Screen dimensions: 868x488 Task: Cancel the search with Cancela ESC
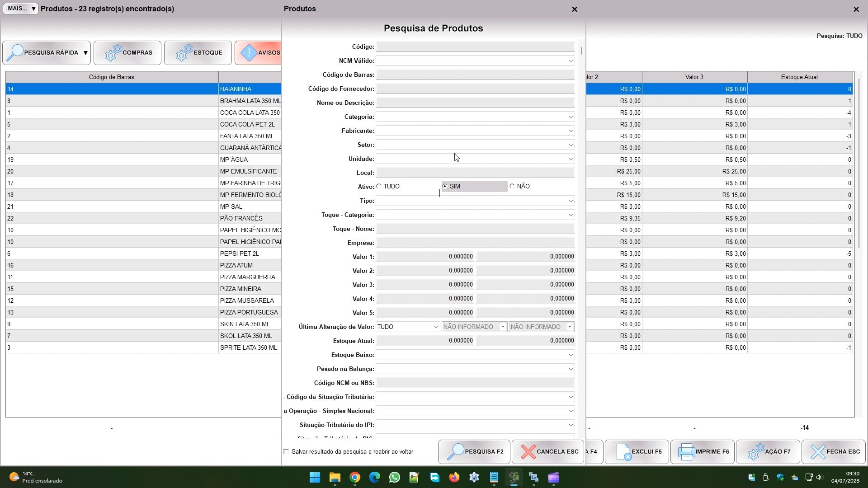pyautogui.click(x=548, y=452)
